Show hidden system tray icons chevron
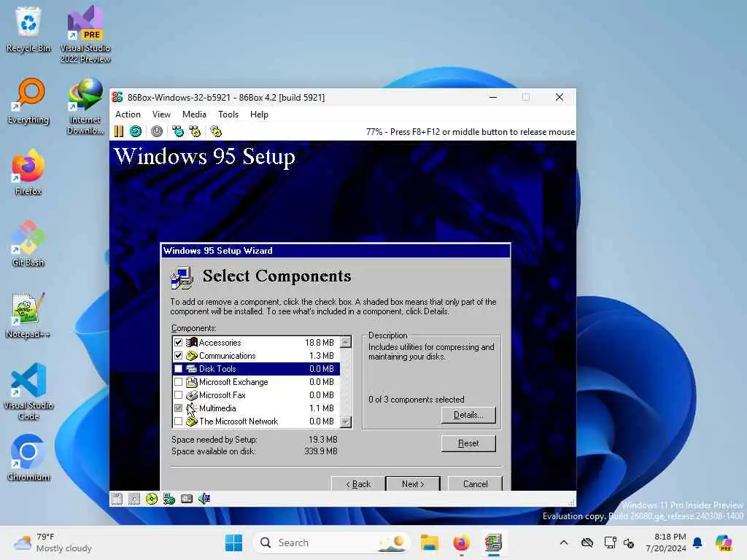The height and width of the screenshot is (560, 747). (x=564, y=542)
